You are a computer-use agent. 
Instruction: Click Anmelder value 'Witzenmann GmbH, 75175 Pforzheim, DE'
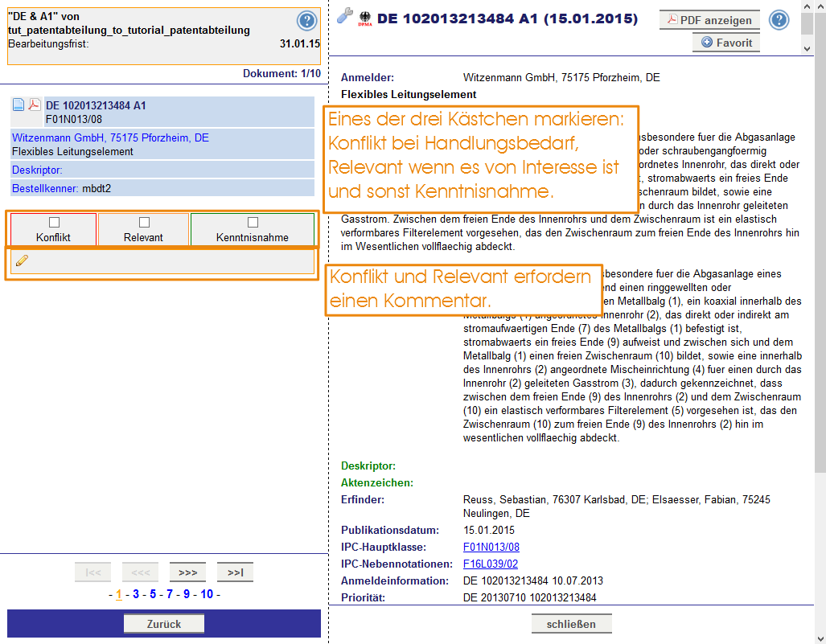tap(561, 77)
